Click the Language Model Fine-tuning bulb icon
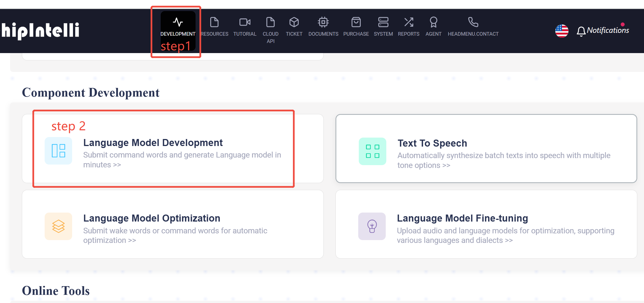 click(x=372, y=226)
